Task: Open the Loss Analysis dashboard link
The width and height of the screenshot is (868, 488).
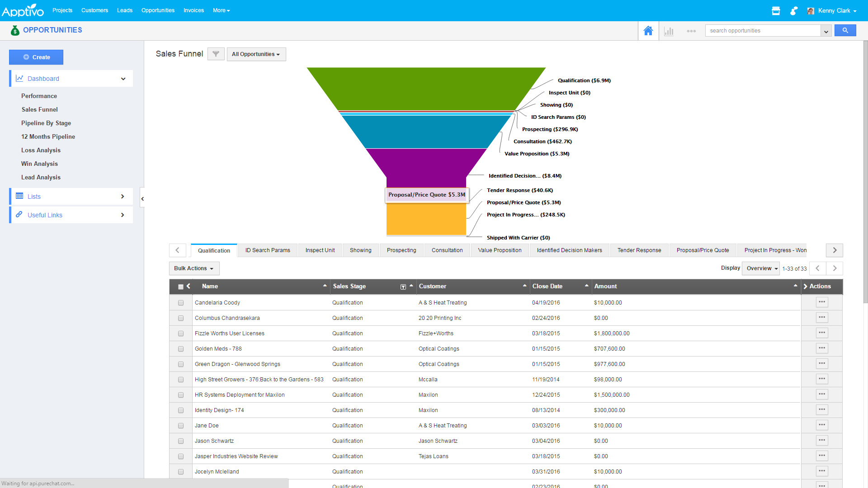Action: coord(41,150)
